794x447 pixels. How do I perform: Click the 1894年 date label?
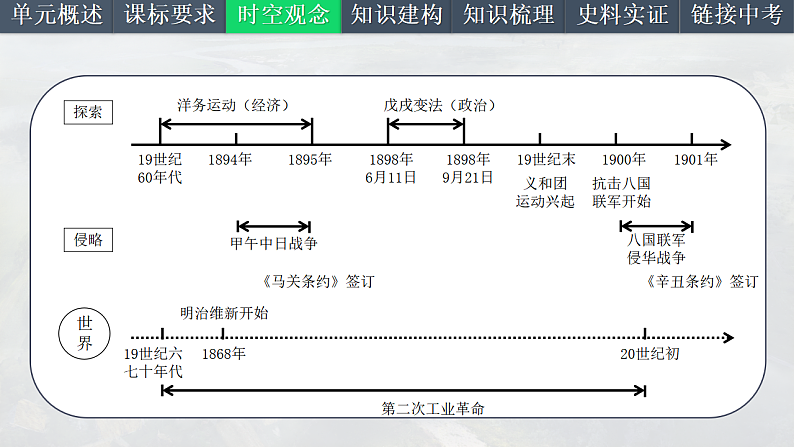(230, 160)
